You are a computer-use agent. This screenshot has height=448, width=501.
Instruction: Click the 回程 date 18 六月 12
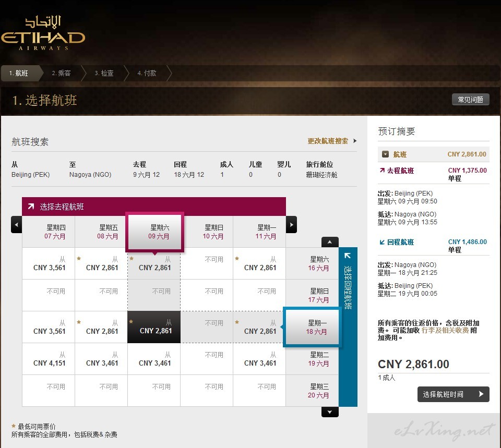[189, 175]
